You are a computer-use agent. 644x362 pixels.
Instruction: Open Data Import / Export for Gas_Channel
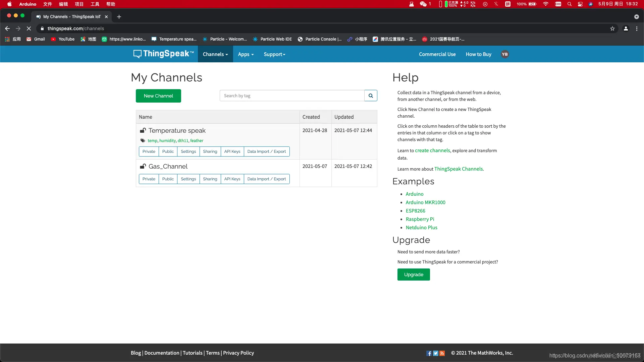point(267,179)
